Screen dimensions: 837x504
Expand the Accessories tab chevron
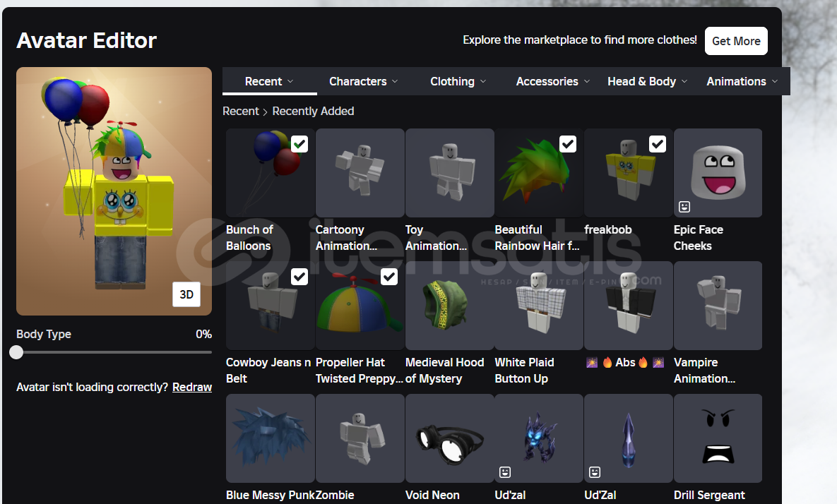pos(587,82)
